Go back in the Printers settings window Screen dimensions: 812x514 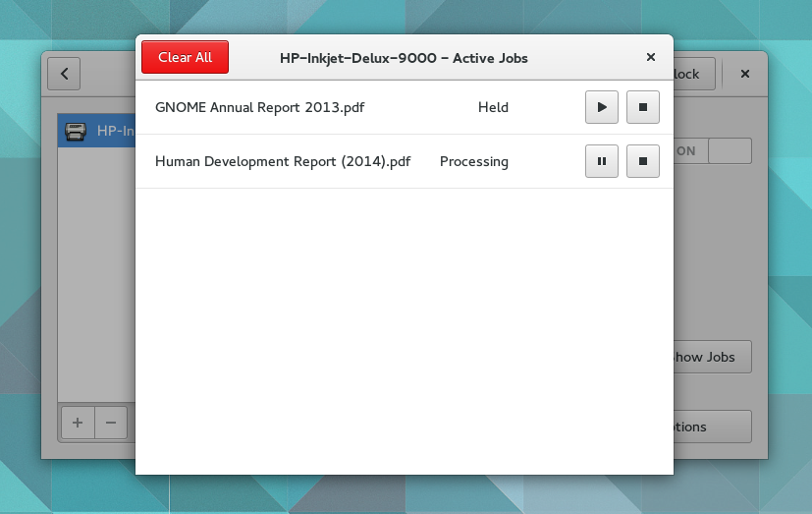tap(64, 74)
